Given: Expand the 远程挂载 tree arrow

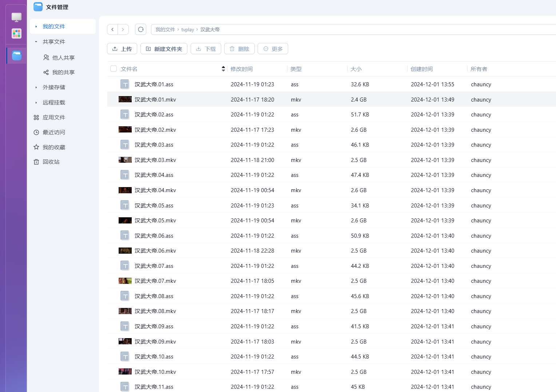Looking at the screenshot, I should [36, 103].
